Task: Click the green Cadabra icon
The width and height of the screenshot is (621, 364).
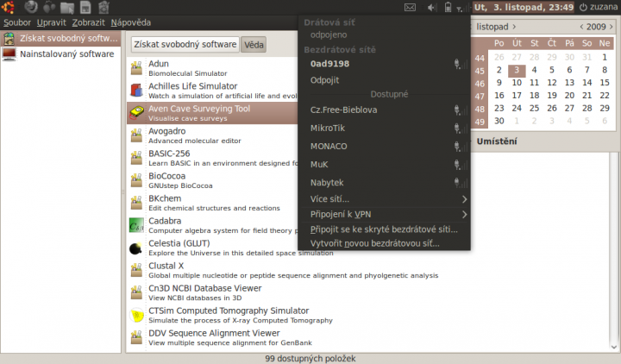Action: pos(136,225)
